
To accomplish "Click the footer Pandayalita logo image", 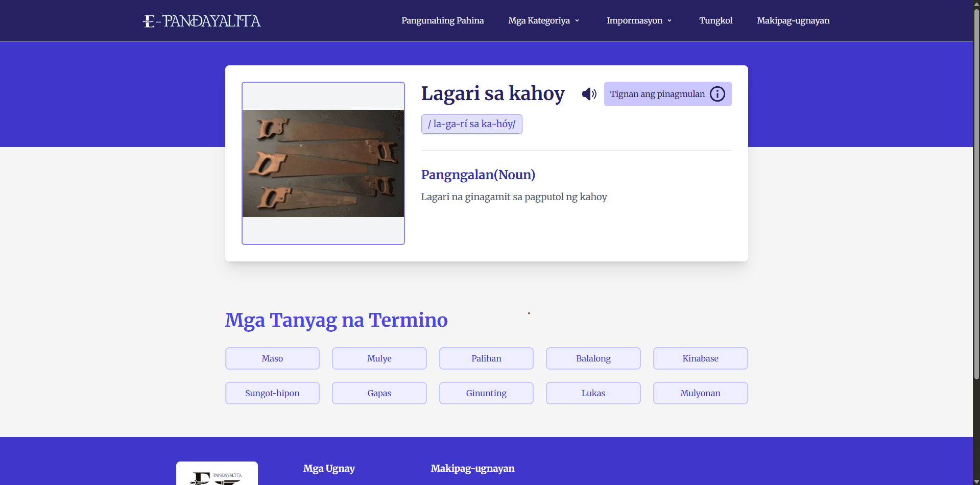I will pyautogui.click(x=217, y=475).
